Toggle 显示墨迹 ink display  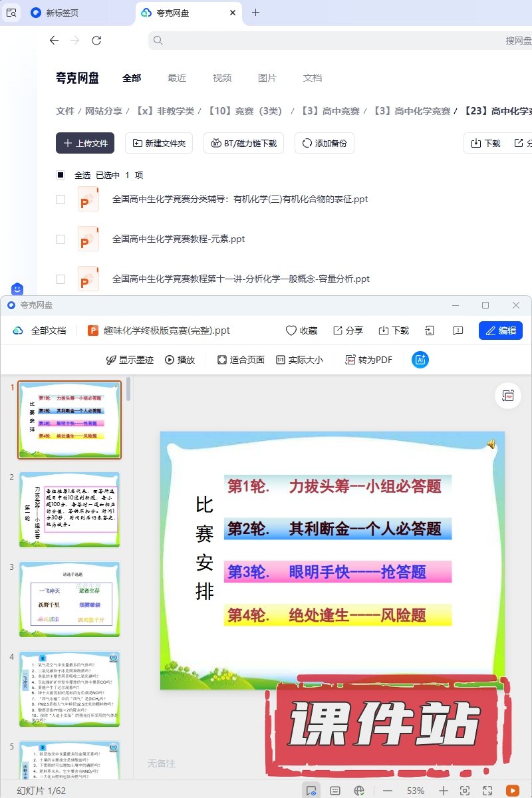[x=130, y=360]
